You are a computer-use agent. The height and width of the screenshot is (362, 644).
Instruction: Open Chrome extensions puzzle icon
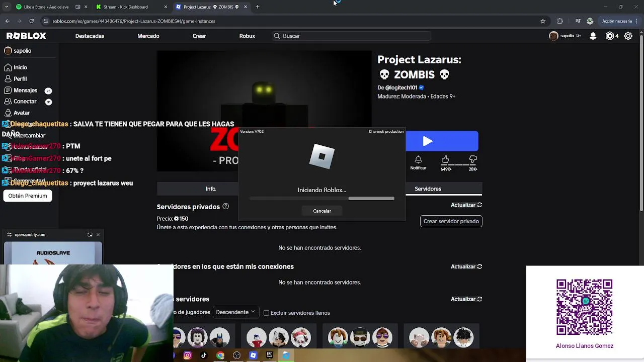coord(560,21)
